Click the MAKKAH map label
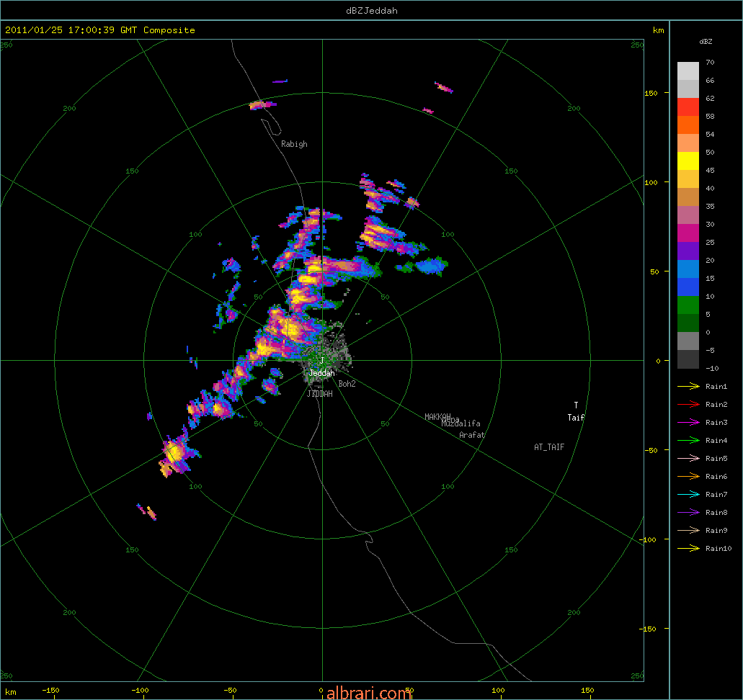Image resolution: width=743 pixels, height=700 pixels. 437,417
